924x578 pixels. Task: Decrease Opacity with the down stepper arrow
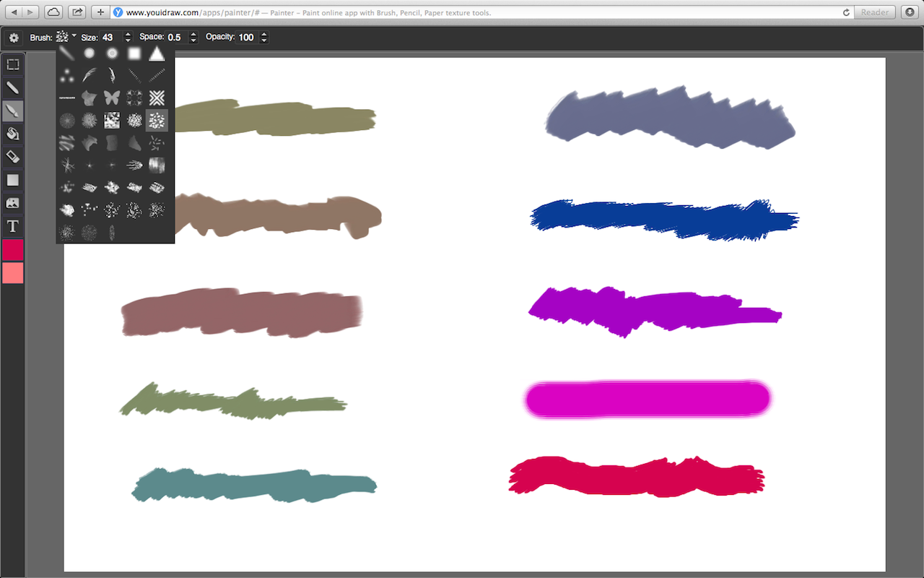tap(264, 40)
